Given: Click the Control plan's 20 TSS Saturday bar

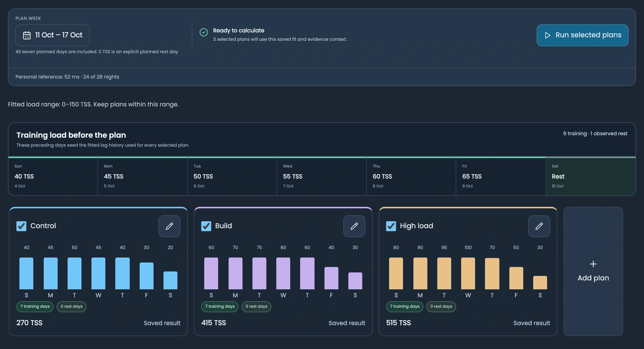Looking at the screenshot, I should coord(170,280).
